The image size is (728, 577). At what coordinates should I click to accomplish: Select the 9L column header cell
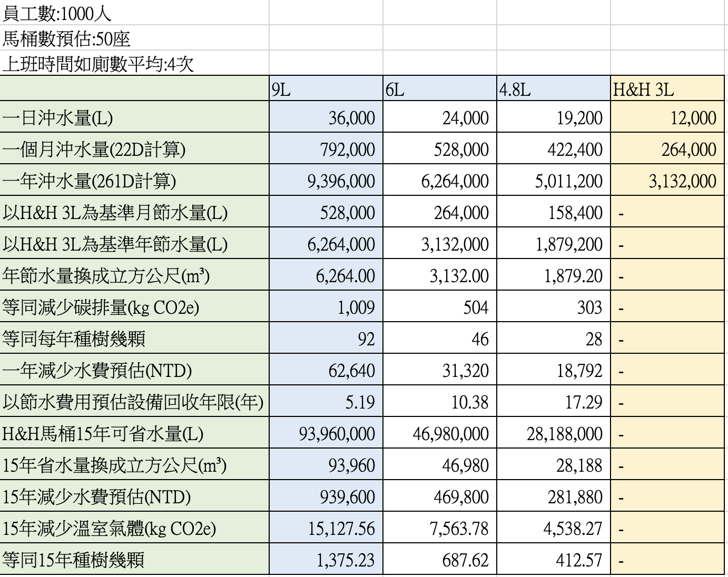326,88
